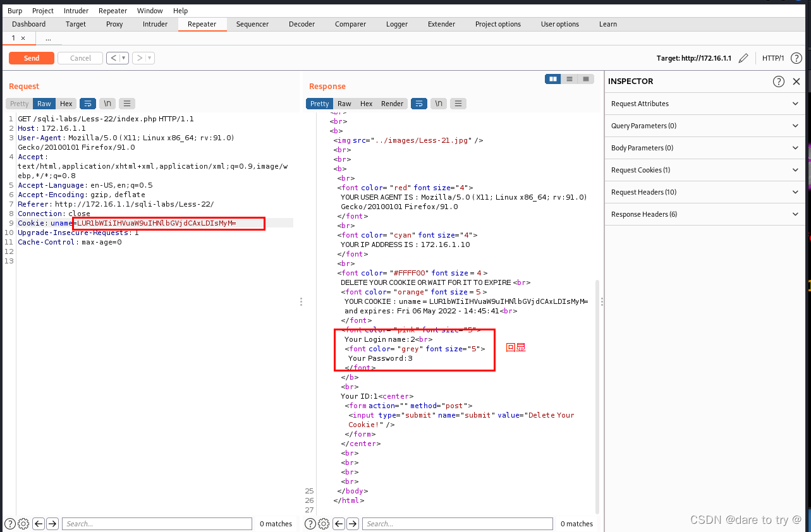Go to the previous search match in Response
This screenshot has width=811, height=532.
[x=339, y=524]
